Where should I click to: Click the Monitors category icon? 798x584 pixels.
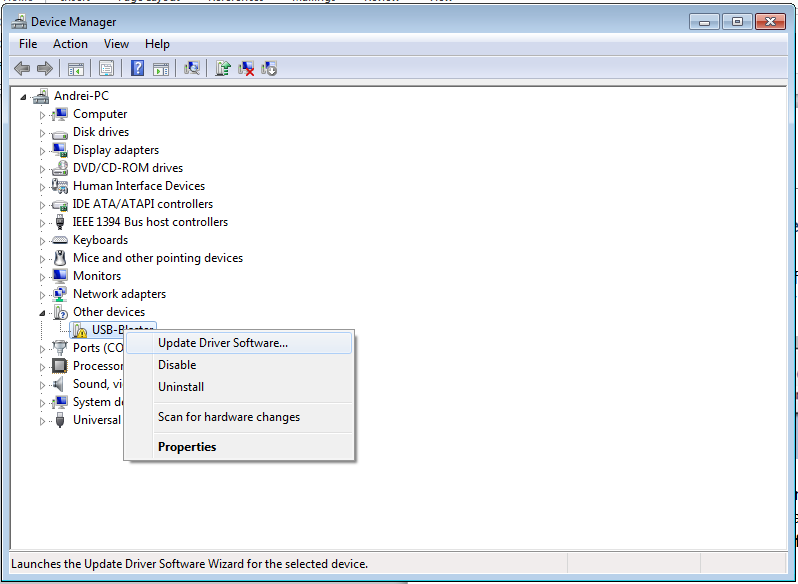click(x=60, y=276)
